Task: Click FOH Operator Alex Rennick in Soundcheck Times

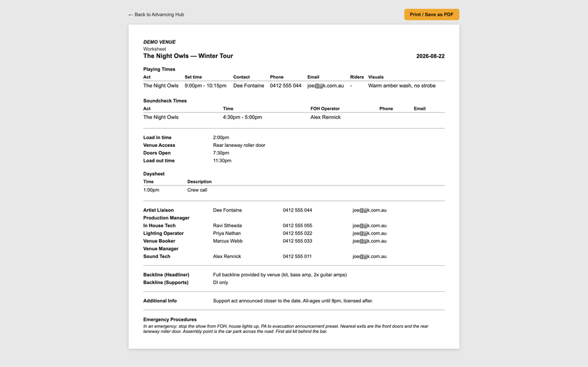Action: (325, 117)
